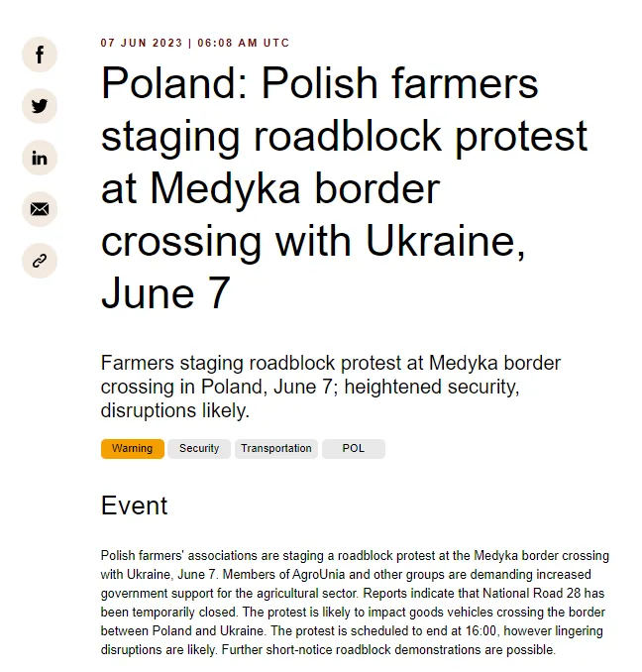Screen dimensions: 642x672
Task: Click the 06:08 AM UTC time text
Action: 244,44
